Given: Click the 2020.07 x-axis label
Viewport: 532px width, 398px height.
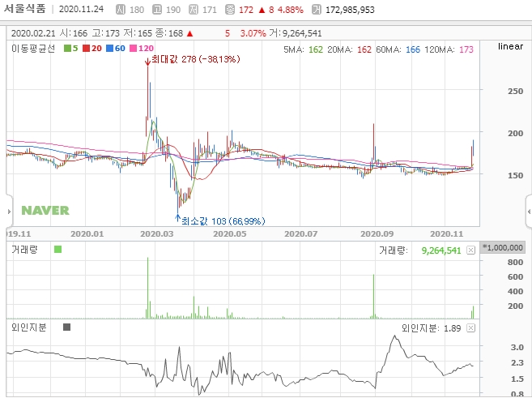Looking at the screenshot, I should coord(301,234).
